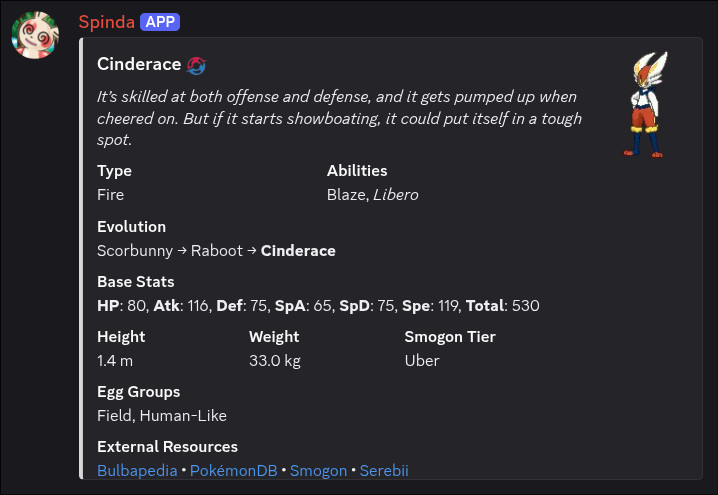Select the 1.4 m height value
This screenshot has height=495, width=718.
(x=115, y=361)
